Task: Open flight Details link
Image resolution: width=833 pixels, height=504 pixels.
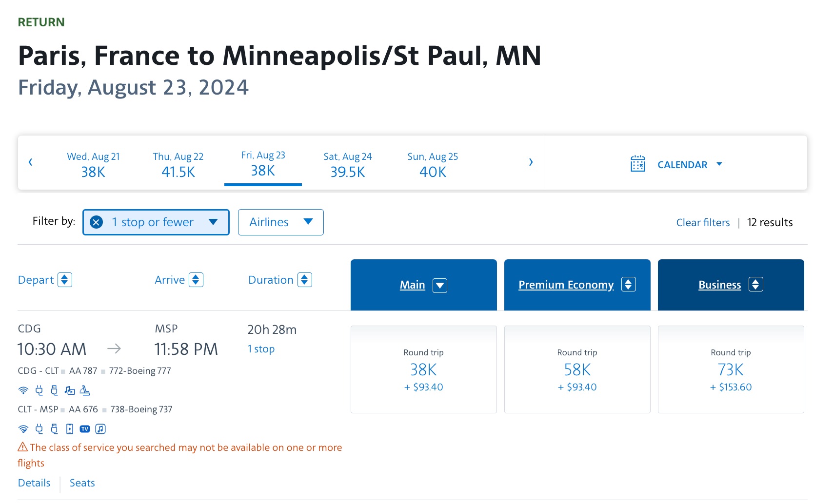Action: click(x=34, y=483)
